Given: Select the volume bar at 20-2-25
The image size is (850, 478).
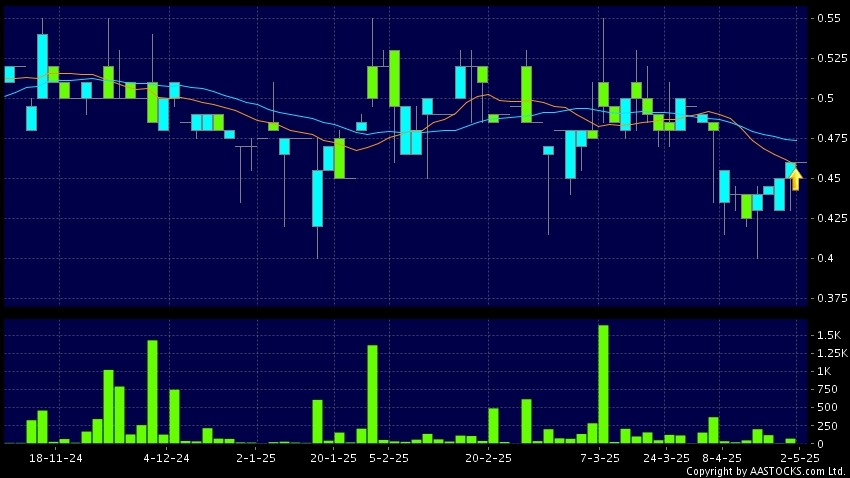Looking at the screenshot, I should [x=493, y=426].
